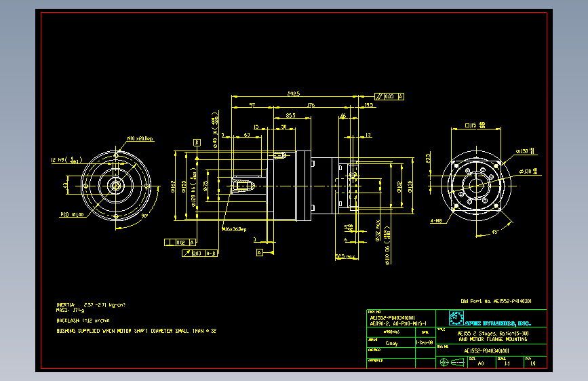This screenshot has height=381, width=588.
Task: Click the BUSHING SUPPLIED note line
Action: coord(136,331)
